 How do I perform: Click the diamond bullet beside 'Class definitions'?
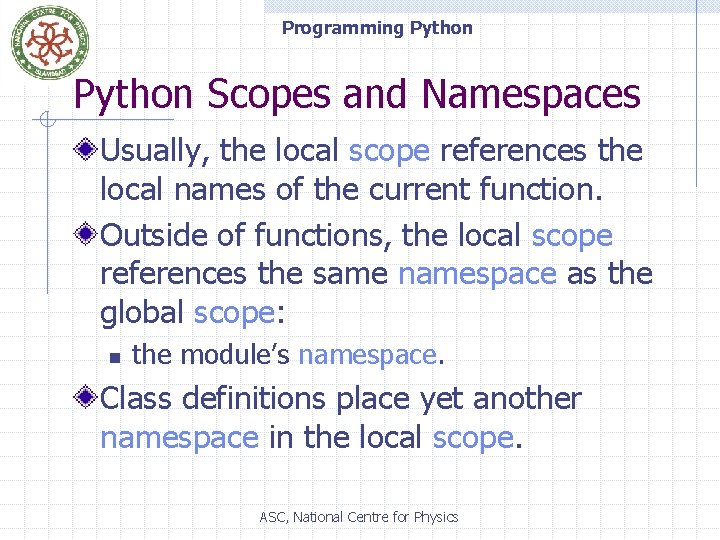pyautogui.click(x=85, y=397)
